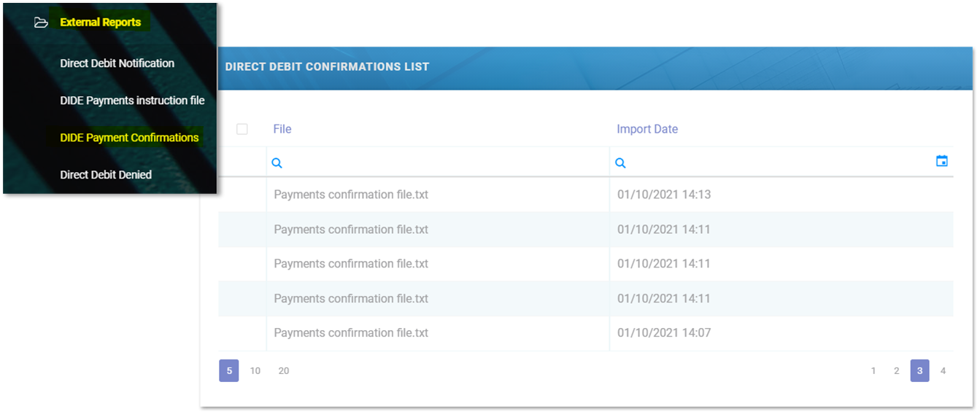Viewport: 980px width, 414px height.
Task: Open Direct Debit Notification menu item
Action: coord(117,63)
